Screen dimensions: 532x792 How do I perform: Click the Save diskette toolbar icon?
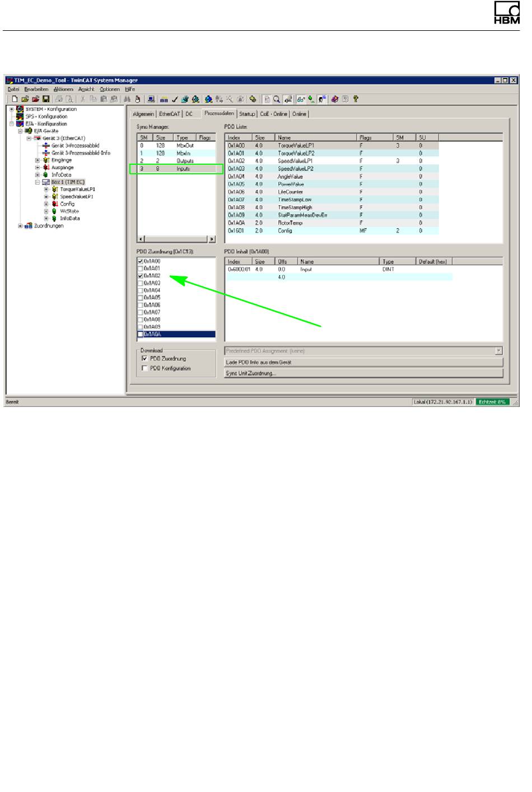point(46,99)
